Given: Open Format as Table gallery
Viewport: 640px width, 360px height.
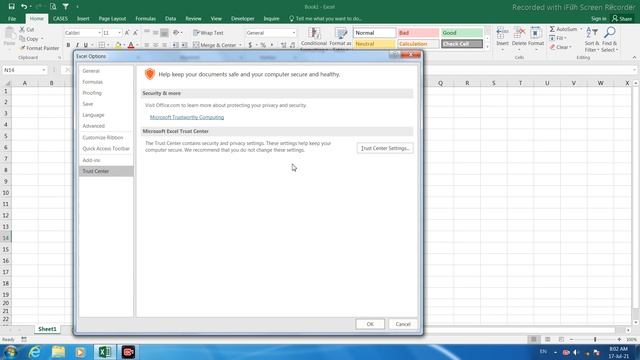Looking at the screenshot, I should (340, 39).
